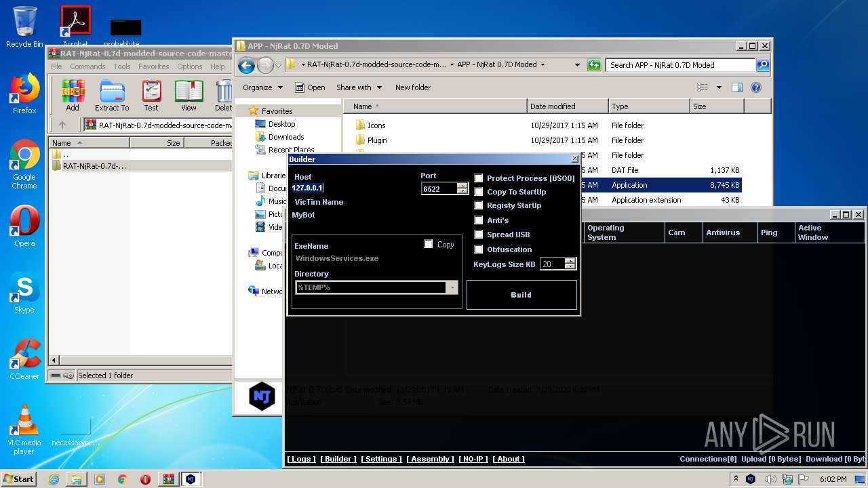
Task: Expand the recent pages dropdown arrow
Action: [x=278, y=66]
